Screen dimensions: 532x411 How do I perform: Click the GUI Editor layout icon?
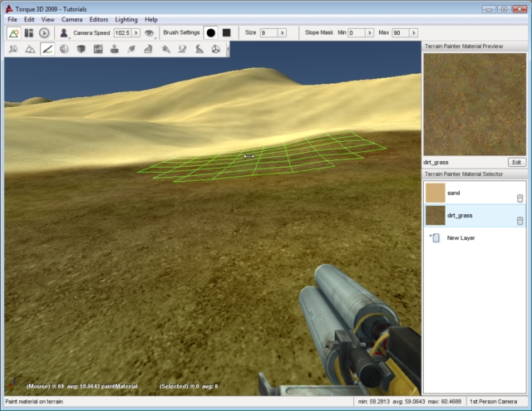click(x=29, y=33)
